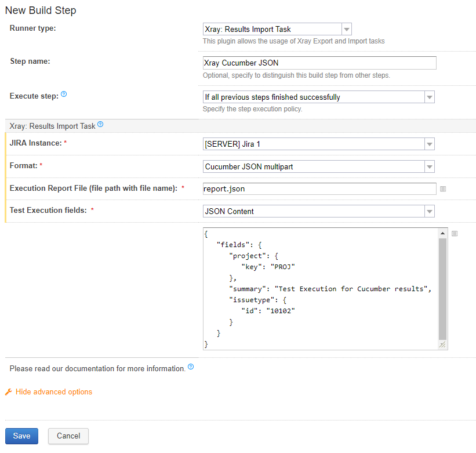Expand Test Execution fields dropdown
476x453 pixels.
click(319, 211)
